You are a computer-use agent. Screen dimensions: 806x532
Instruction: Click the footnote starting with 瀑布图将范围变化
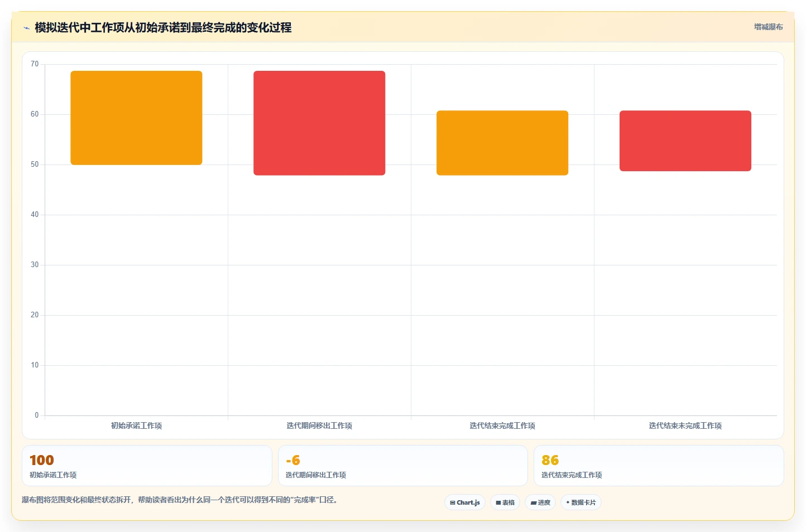pos(179,500)
